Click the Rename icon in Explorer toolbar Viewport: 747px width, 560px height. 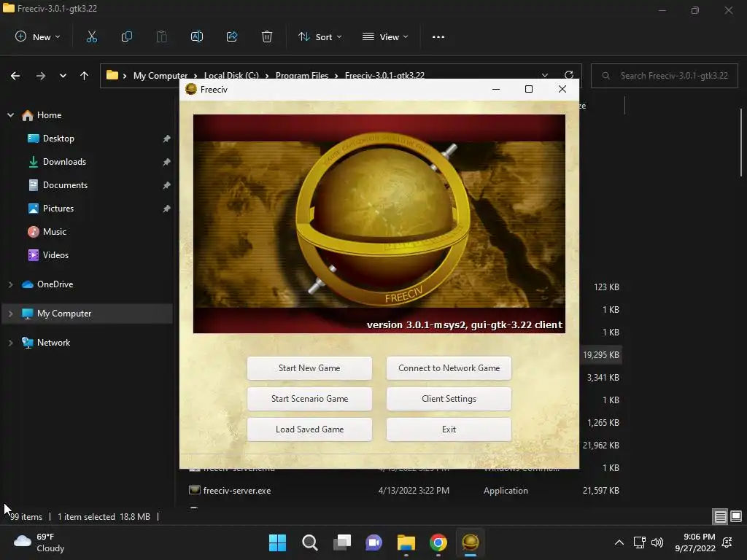pyautogui.click(x=197, y=36)
